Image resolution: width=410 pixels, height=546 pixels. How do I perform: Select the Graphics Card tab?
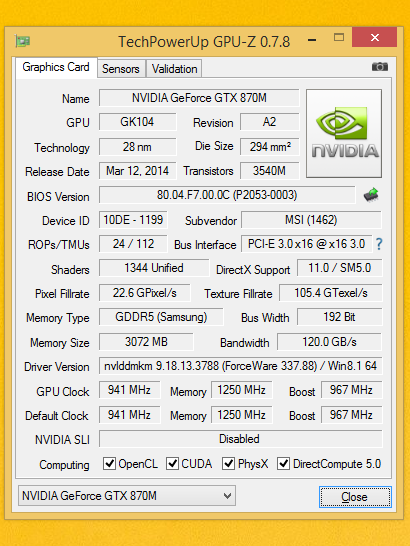coord(56,67)
